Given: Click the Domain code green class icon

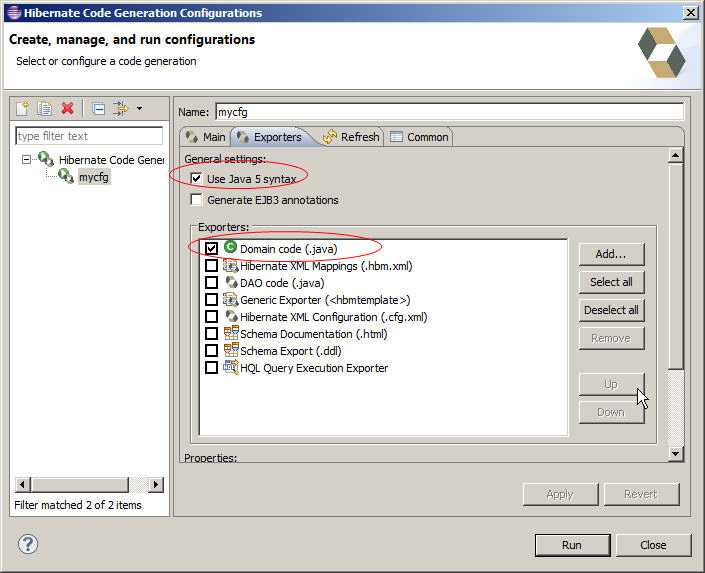Looking at the screenshot, I should coord(230,247).
